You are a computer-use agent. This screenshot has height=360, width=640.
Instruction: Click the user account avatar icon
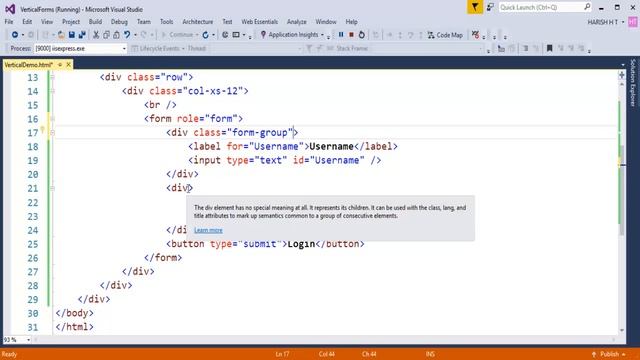tap(633, 22)
